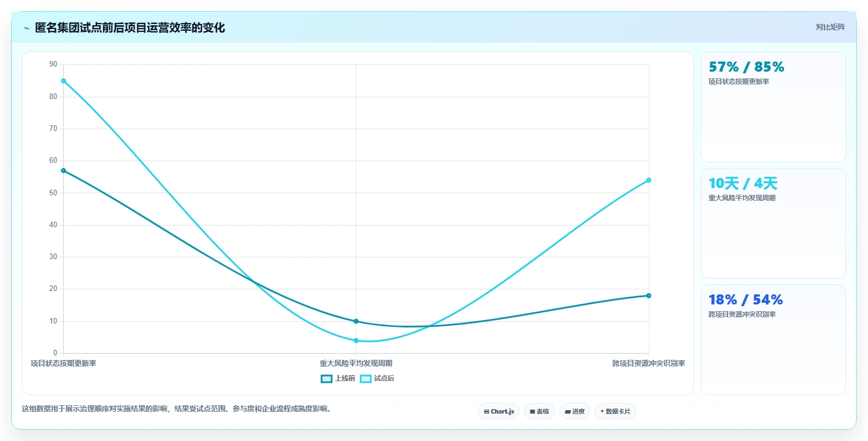Screen dimensions: 868x441
Task: Click the 试点后 data point at 4
Action: coord(356,340)
